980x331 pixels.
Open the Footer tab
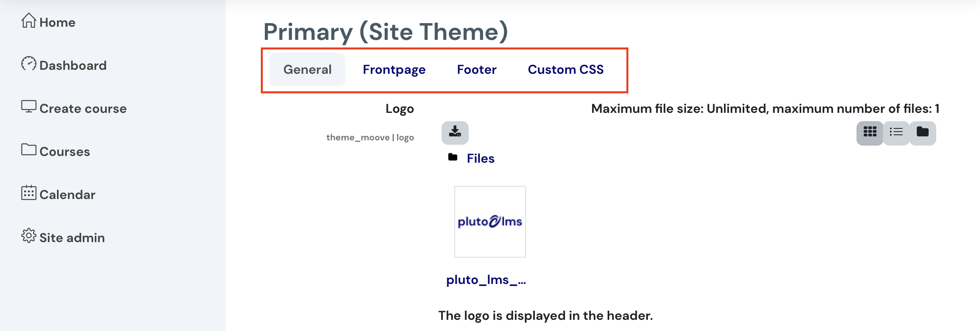(477, 69)
